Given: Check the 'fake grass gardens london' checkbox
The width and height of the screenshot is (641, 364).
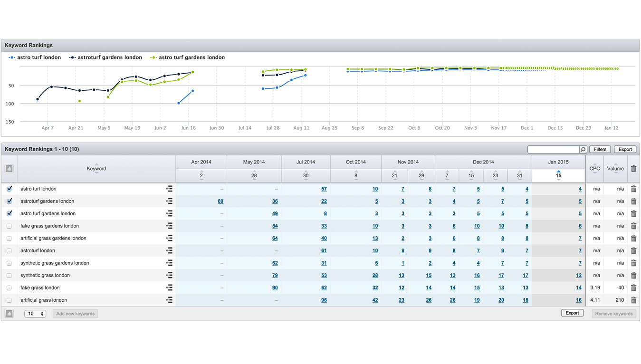Looking at the screenshot, I should click(x=9, y=226).
